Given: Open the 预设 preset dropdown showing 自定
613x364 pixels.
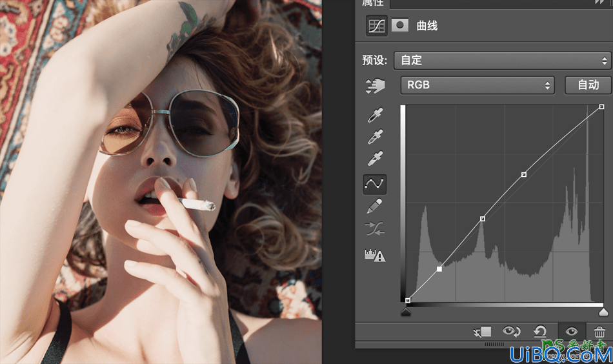Looking at the screenshot, I should point(502,60).
